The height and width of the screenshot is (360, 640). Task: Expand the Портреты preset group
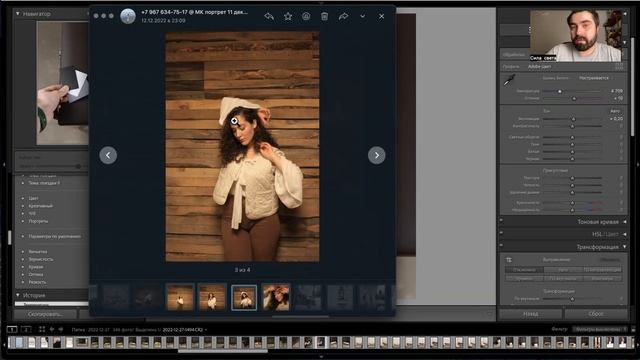click(x=23, y=221)
